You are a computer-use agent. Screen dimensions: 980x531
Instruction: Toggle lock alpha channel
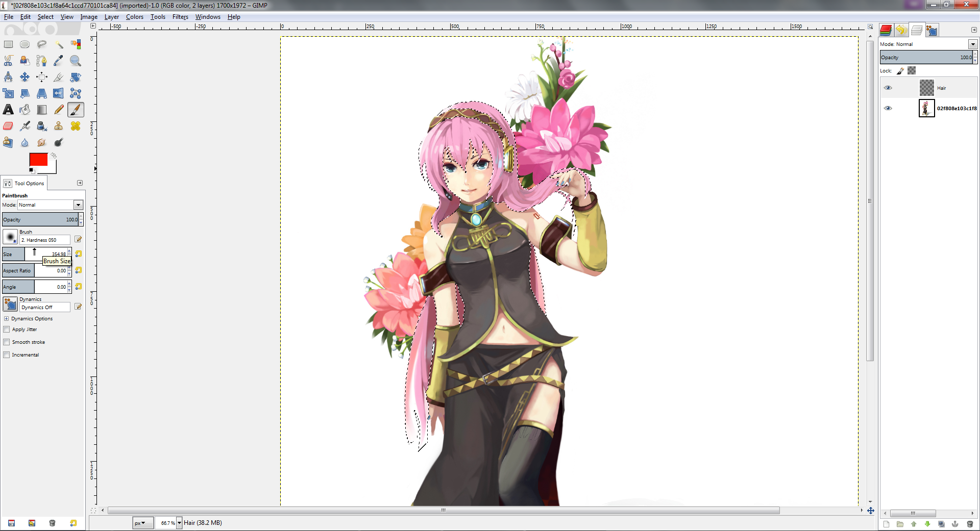[912, 71]
